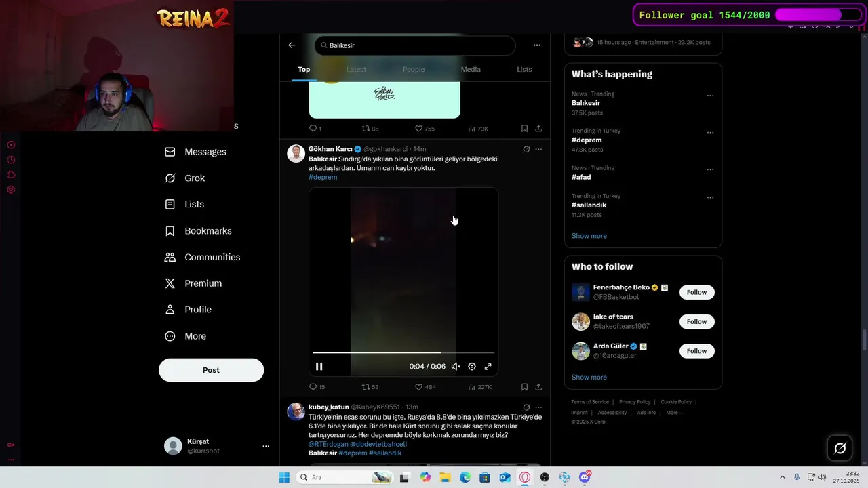868x488 pixels.
Task: Open options for #sallandık trend
Action: (710, 198)
